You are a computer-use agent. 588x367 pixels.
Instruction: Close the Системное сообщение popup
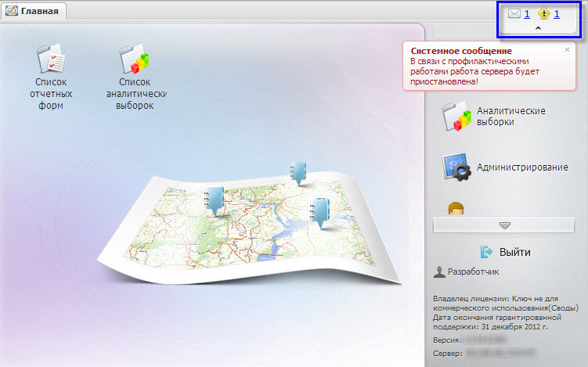[567, 49]
